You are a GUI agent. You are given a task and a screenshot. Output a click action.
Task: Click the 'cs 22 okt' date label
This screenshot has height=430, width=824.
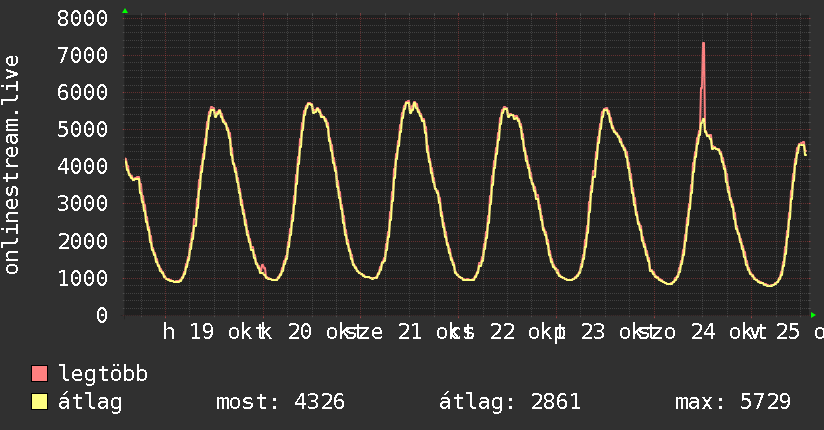[x=504, y=332]
